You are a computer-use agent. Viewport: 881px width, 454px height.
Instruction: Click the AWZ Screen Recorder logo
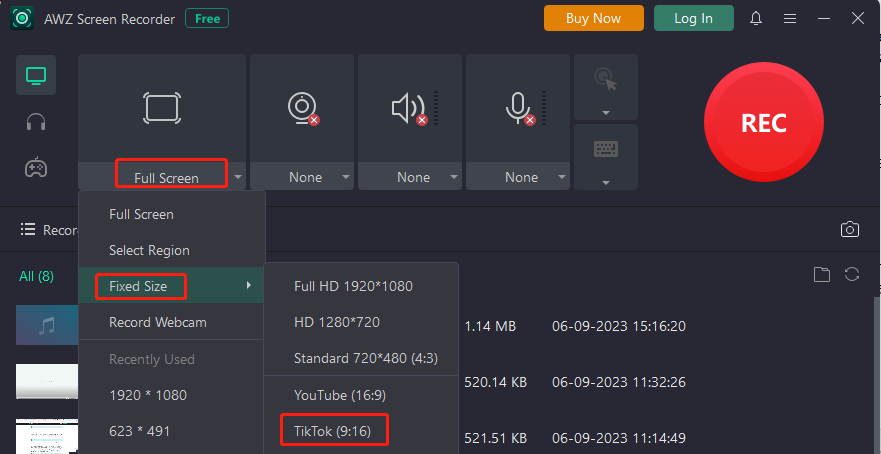[22, 19]
